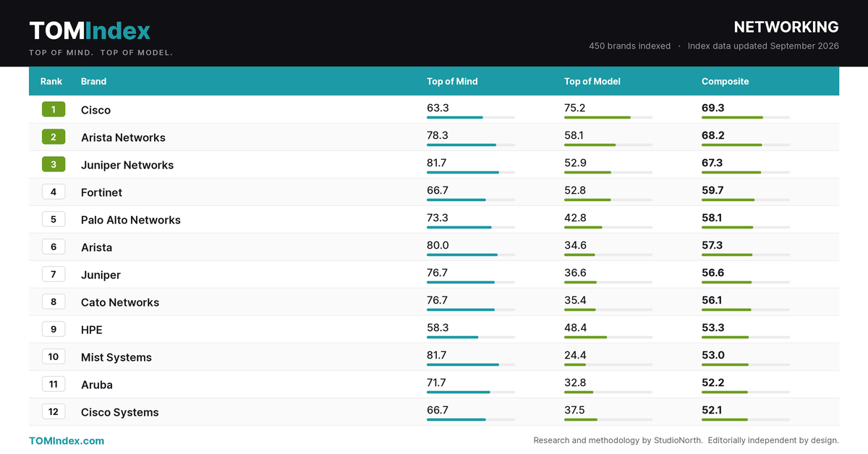
Task: Select the Juniper brand name in row 7
Action: 101,275
